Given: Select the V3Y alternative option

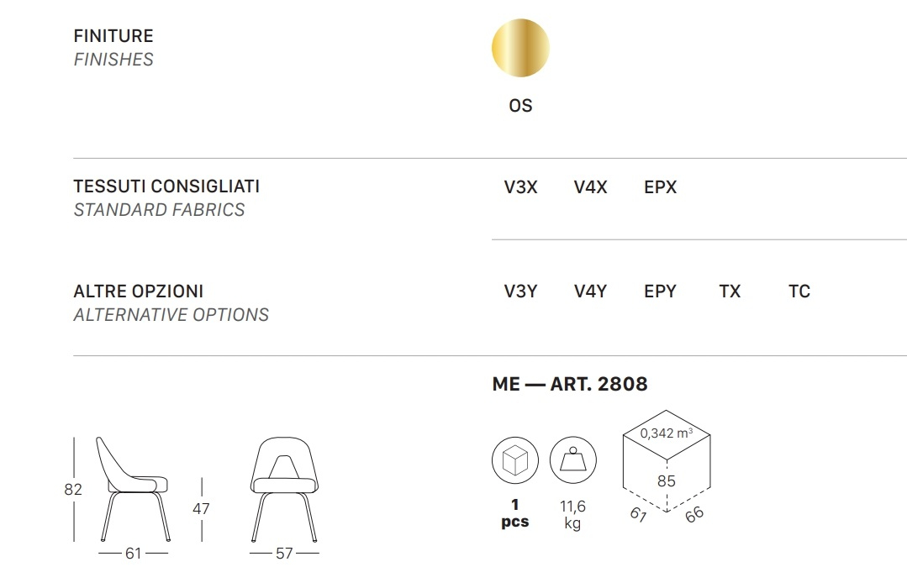Looking at the screenshot, I should [520, 291].
